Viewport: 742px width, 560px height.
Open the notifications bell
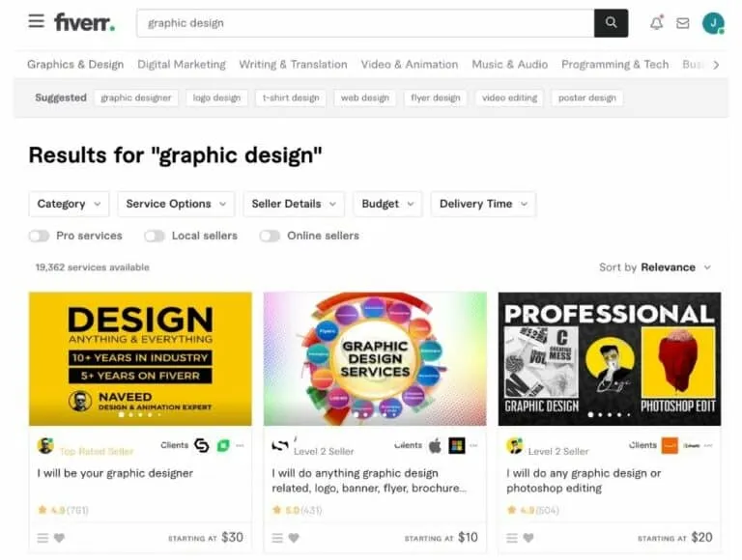point(656,23)
